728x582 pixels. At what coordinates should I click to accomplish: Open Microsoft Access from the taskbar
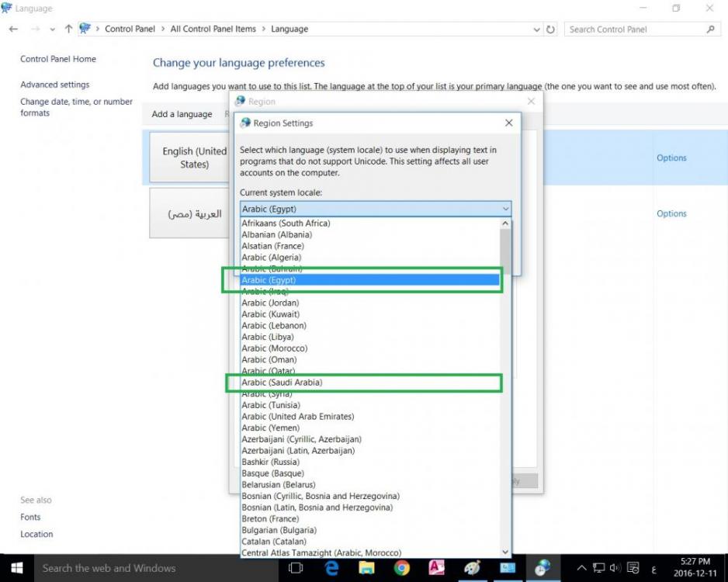(436, 568)
